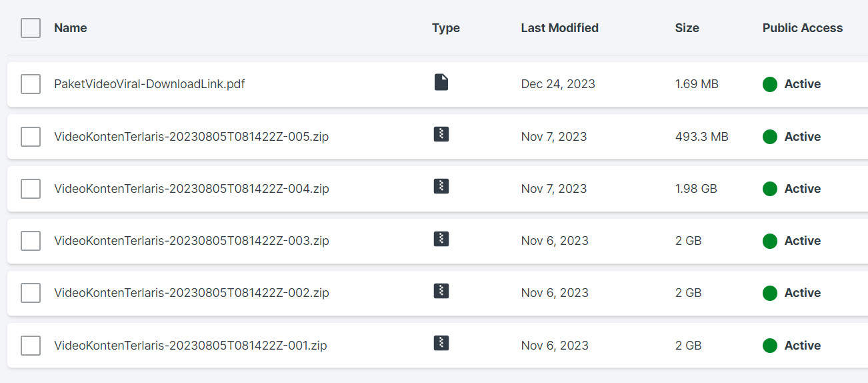Click the green Active dot on the 493.3 MB file row
This screenshot has width=868, height=383.
pos(770,137)
